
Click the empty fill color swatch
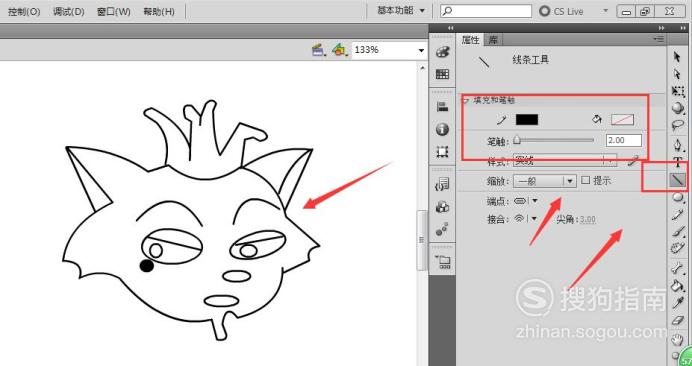pyautogui.click(x=622, y=119)
